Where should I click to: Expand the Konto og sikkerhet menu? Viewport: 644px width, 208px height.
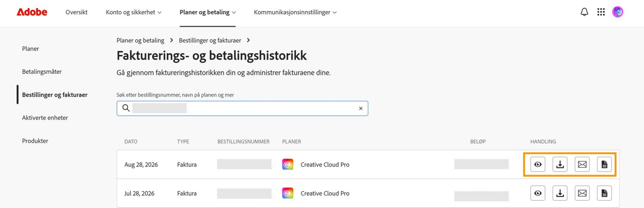point(133,12)
